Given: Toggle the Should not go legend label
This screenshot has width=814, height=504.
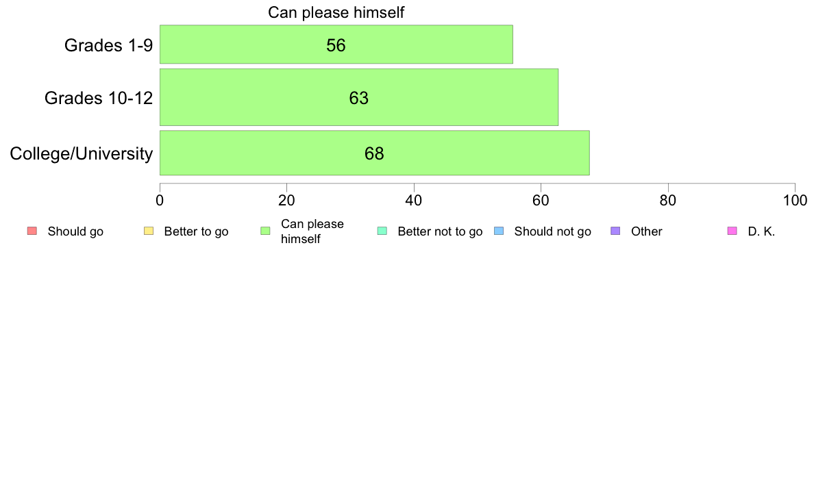Looking at the screenshot, I should pyautogui.click(x=552, y=231).
